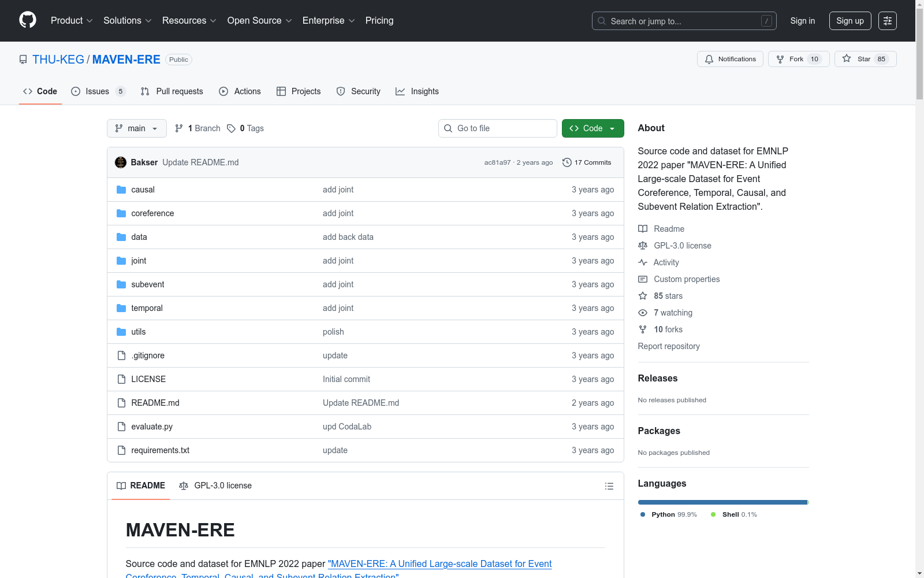
Task: Star the MAVEN-ERE repository
Action: click(x=865, y=59)
